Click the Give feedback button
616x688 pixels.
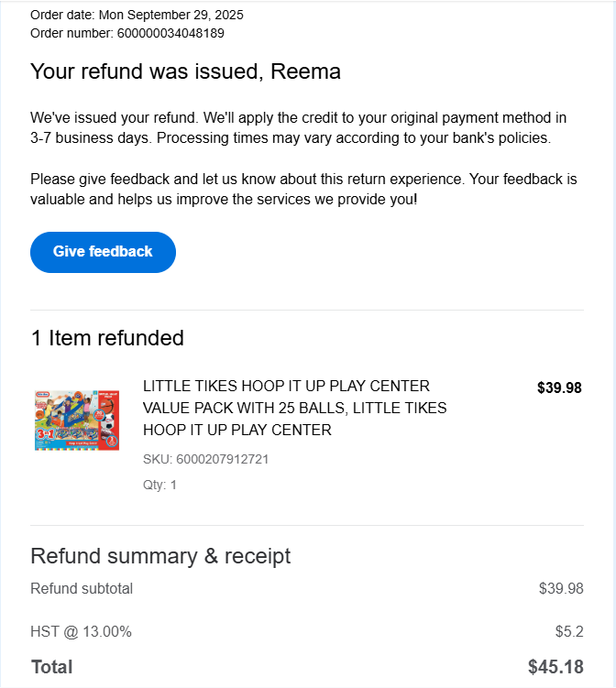(x=103, y=252)
